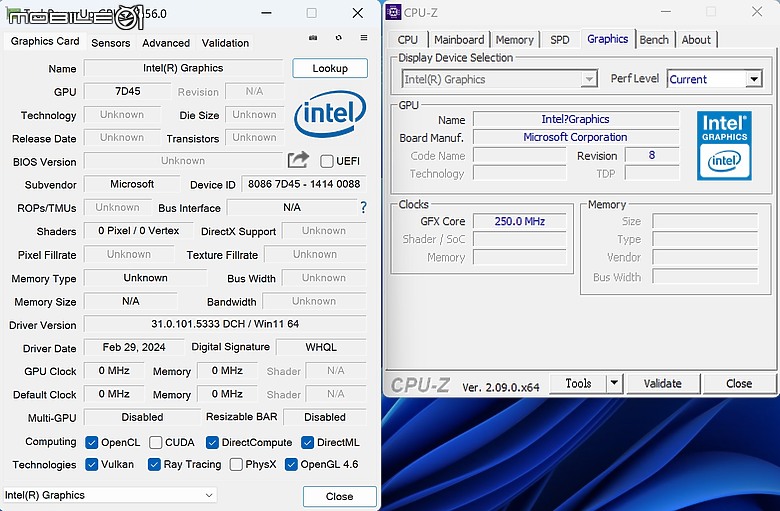
Task: Switch to the Advanced tab
Action: tap(166, 43)
